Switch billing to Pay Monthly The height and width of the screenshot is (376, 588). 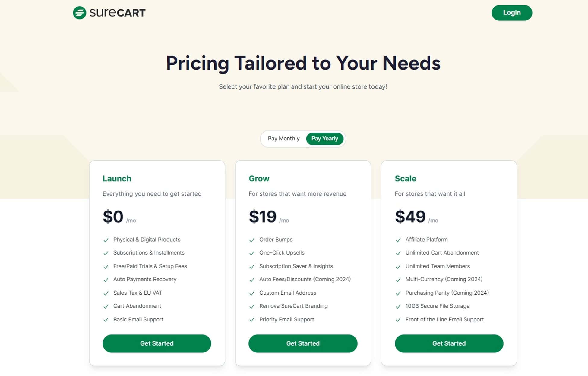click(x=283, y=139)
